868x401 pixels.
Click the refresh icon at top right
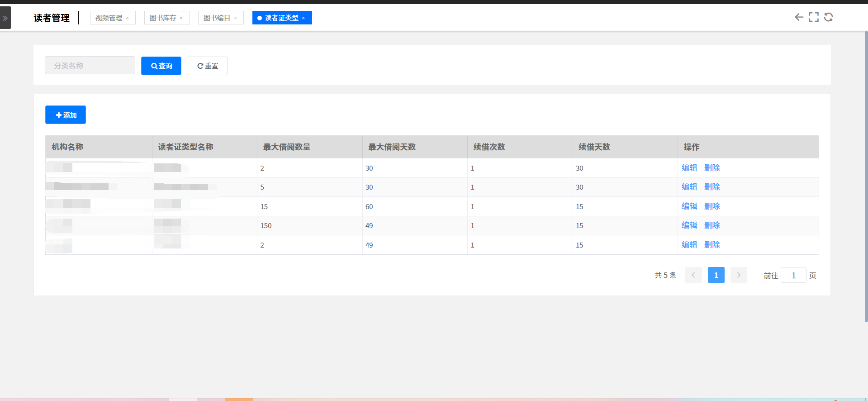click(828, 17)
